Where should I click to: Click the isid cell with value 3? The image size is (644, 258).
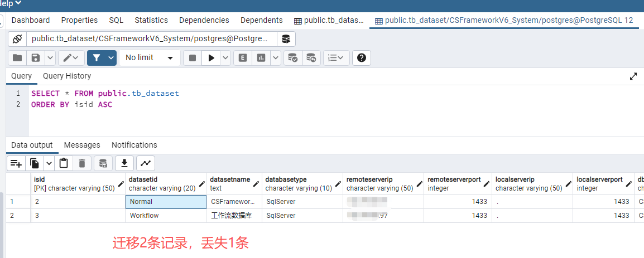[x=78, y=216]
